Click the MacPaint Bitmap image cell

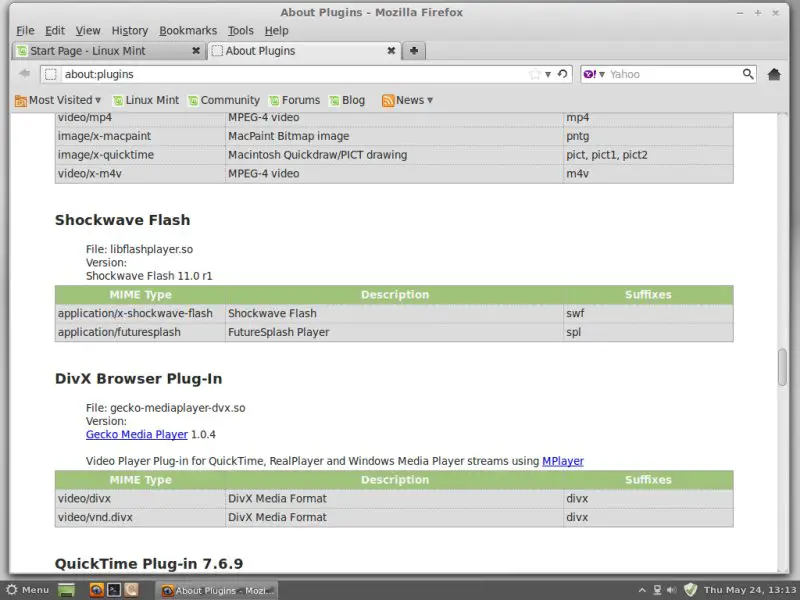click(x=394, y=136)
